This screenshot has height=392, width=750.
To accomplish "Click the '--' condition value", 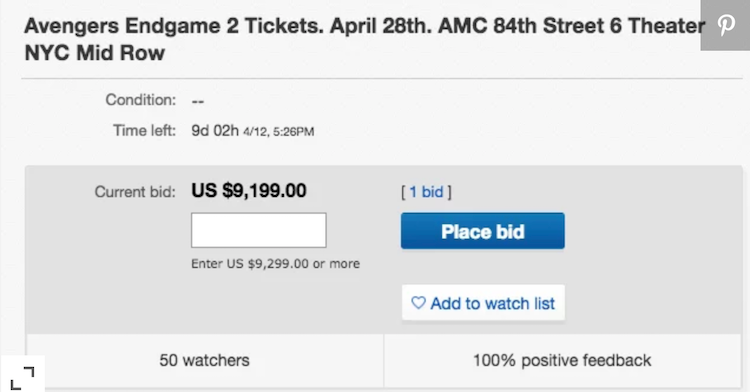I will (198, 101).
